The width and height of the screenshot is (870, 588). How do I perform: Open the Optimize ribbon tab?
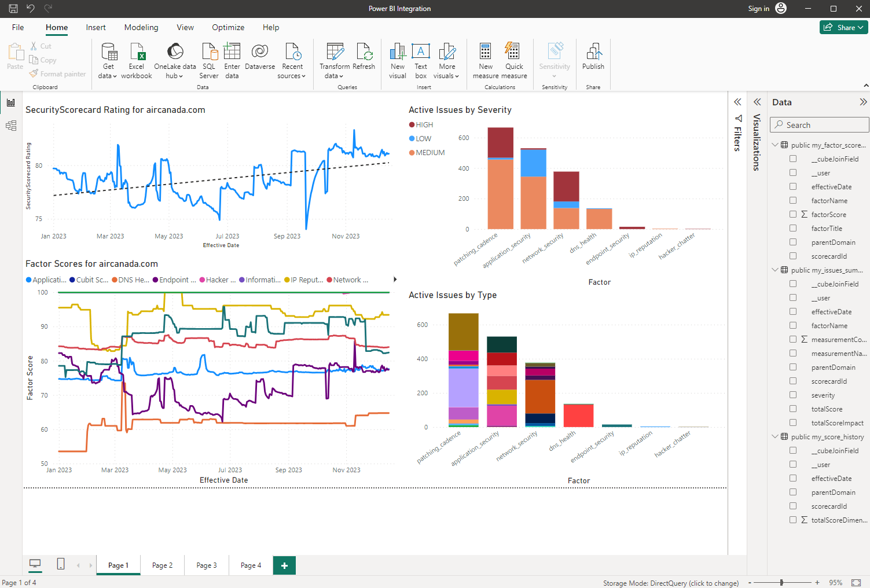[x=228, y=27]
